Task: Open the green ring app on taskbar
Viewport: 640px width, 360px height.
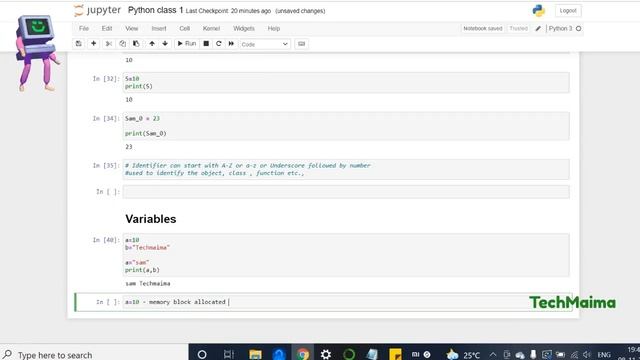Action: pyautogui.click(x=349, y=354)
